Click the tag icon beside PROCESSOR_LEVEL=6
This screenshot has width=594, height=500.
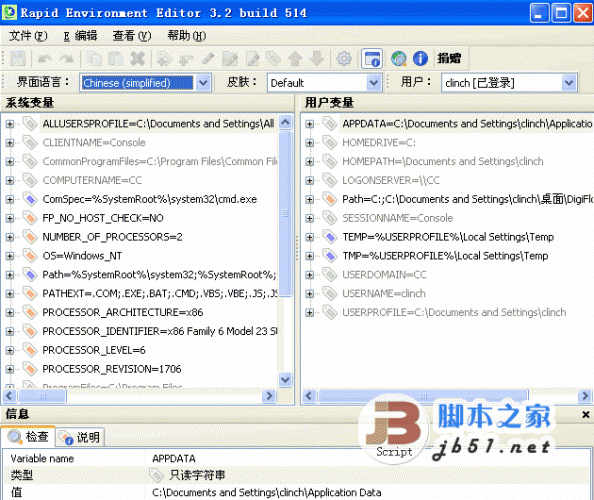click(x=30, y=350)
